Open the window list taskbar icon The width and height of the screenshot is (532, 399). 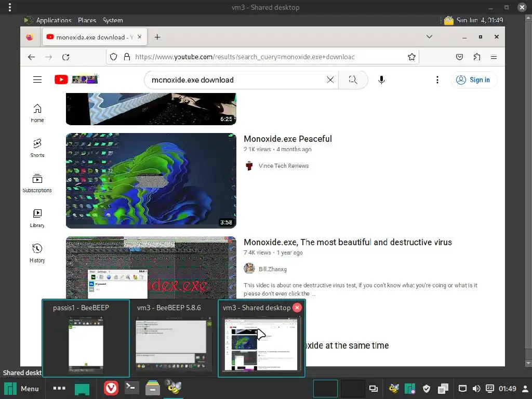tap(373, 389)
